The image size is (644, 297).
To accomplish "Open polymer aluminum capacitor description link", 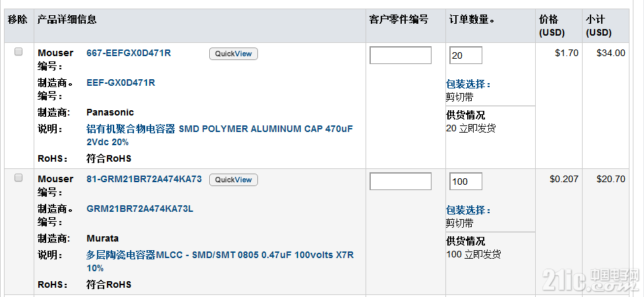I will pos(219,135).
